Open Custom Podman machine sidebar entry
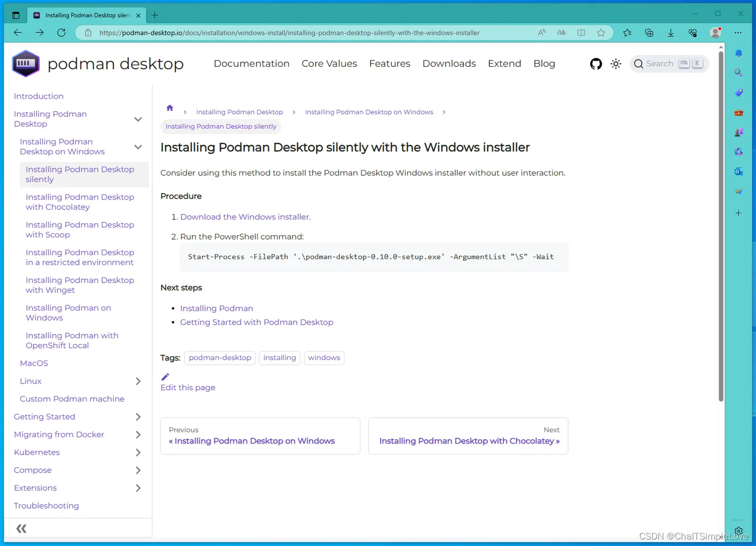Viewport: 756px width, 546px height. coord(72,399)
